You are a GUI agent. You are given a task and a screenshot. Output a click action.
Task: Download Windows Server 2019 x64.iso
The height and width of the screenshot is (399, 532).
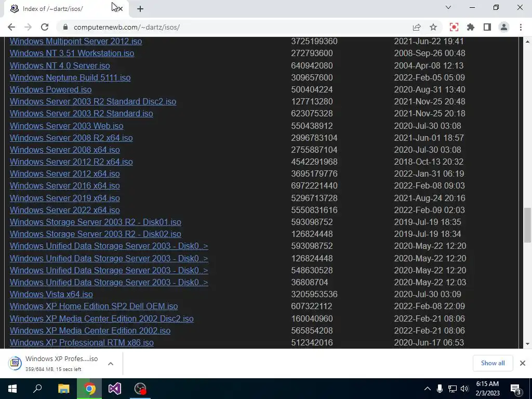[65, 198]
